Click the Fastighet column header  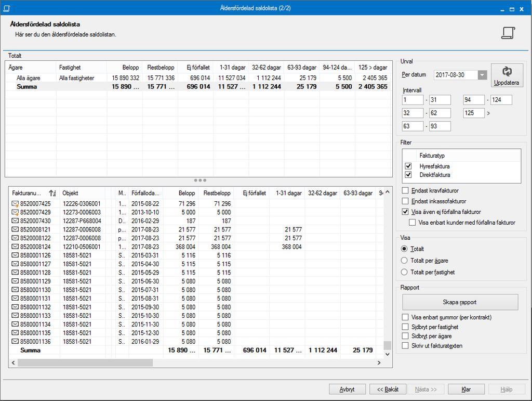(82, 68)
